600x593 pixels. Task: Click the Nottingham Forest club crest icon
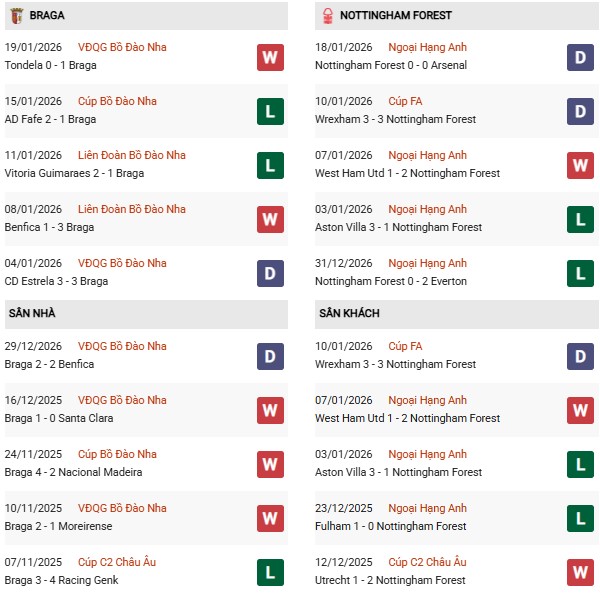(326, 15)
